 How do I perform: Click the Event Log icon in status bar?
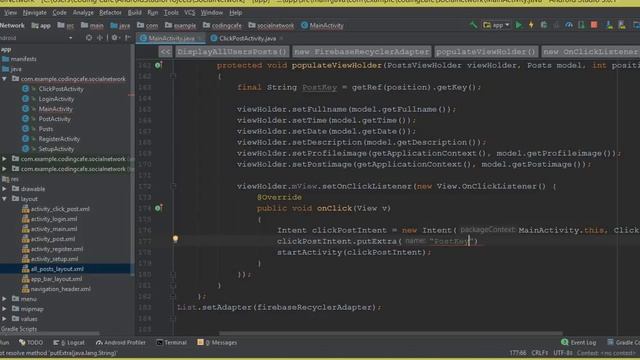tap(564, 342)
